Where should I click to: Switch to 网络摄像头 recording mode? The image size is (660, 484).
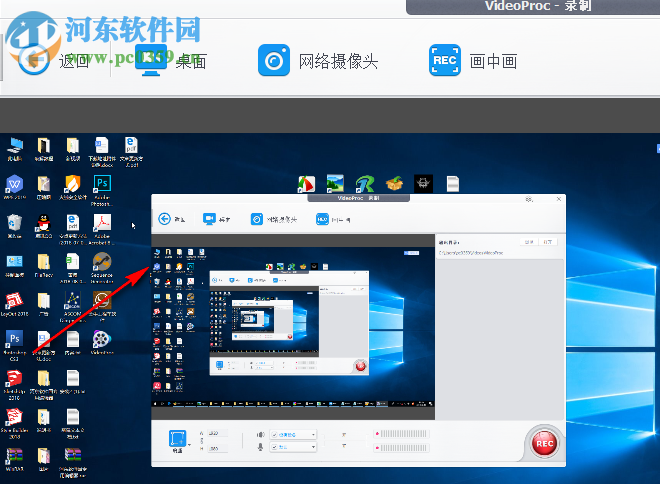pyautogui.click(x=338, y=61)
